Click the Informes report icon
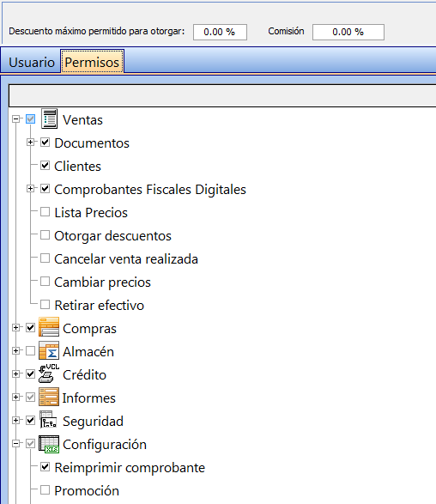This screenshot has width=436, height=504. pyautogui.click(x=49, y=397)
